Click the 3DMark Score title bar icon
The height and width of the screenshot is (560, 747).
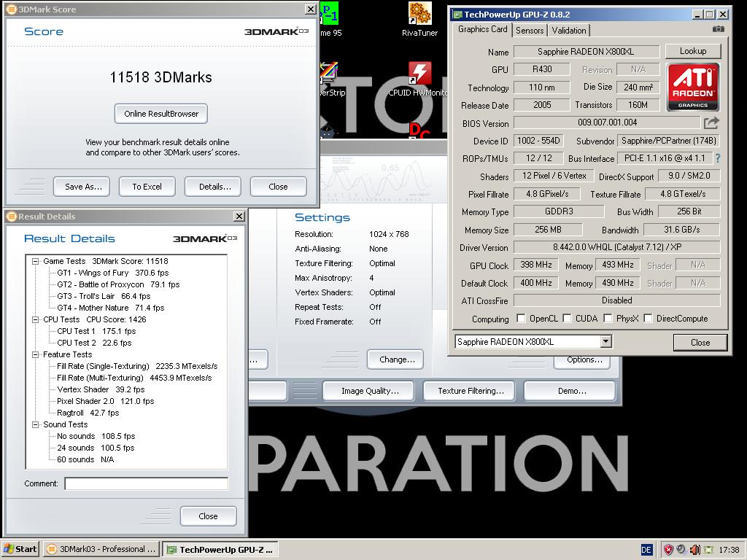click(x=12, y=9)
